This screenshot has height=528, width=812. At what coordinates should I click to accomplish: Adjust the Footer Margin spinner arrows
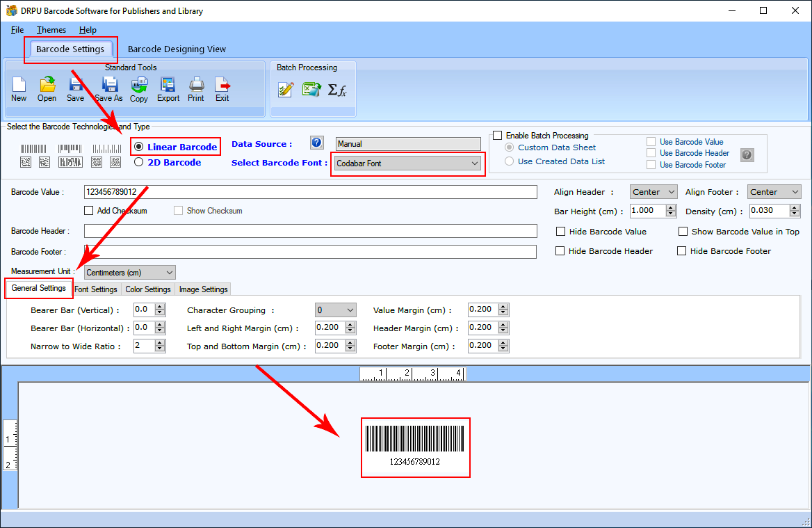504,346
